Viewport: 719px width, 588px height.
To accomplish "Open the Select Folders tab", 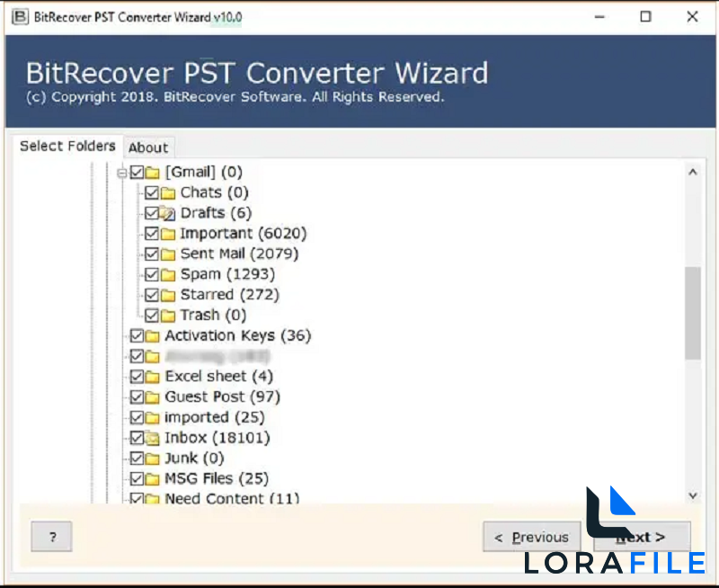I will click(68, 147).
